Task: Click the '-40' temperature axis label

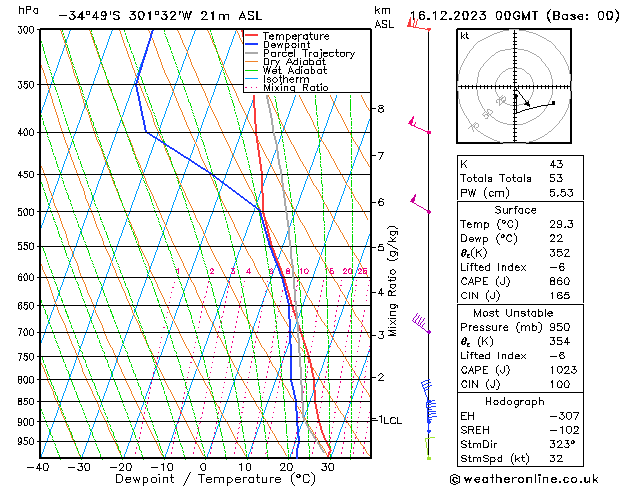Action: (39, 467)
